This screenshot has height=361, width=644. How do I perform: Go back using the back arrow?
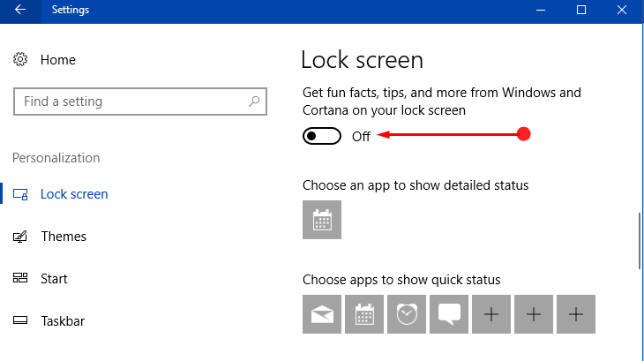click(19, 11)
